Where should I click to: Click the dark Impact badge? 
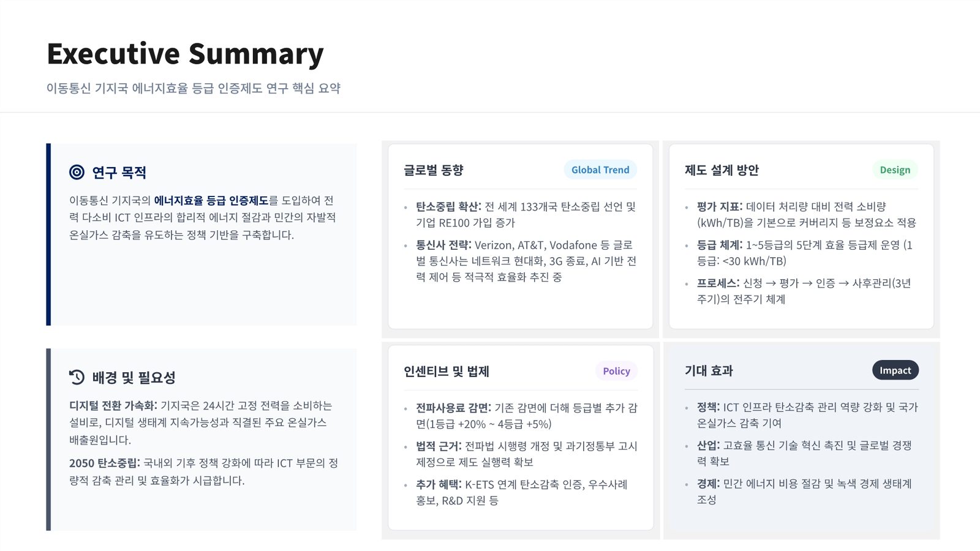click(x=895, y=370)
